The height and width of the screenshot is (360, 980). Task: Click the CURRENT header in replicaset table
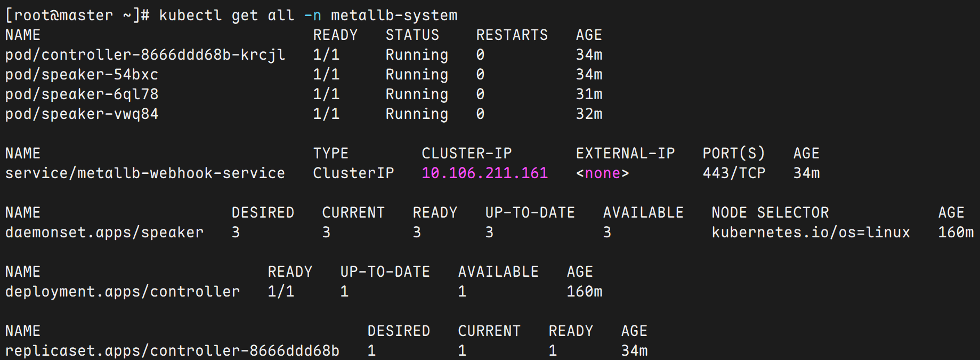(x=489, y=331)
